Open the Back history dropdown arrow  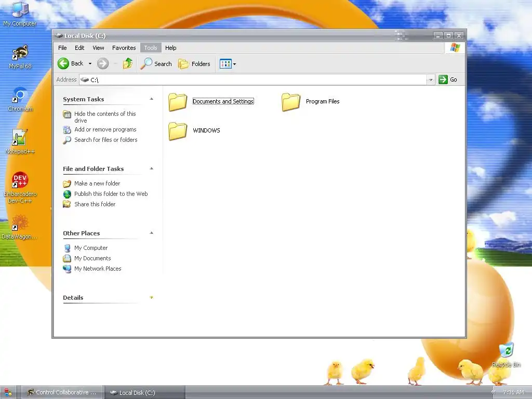coord(90,63)
